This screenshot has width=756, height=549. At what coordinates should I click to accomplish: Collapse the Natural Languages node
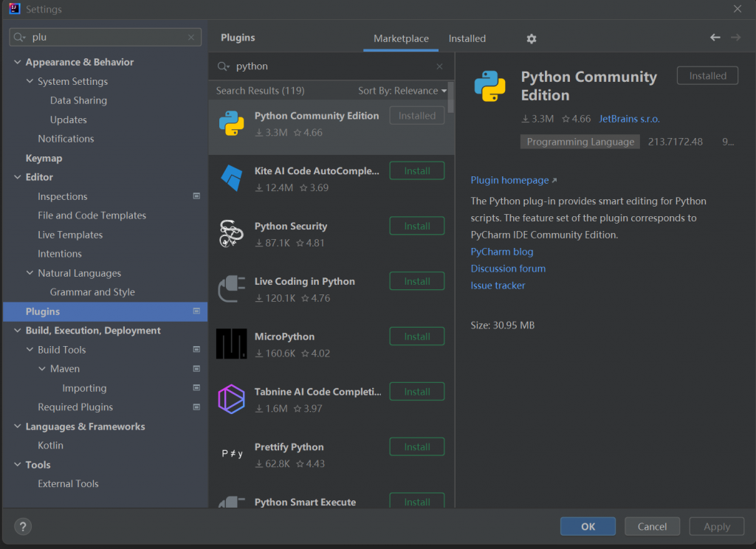coord(30,273)
